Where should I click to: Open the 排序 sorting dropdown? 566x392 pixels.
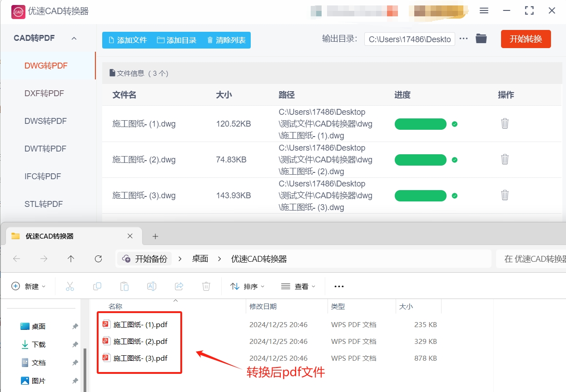click(x=248, y=286)
